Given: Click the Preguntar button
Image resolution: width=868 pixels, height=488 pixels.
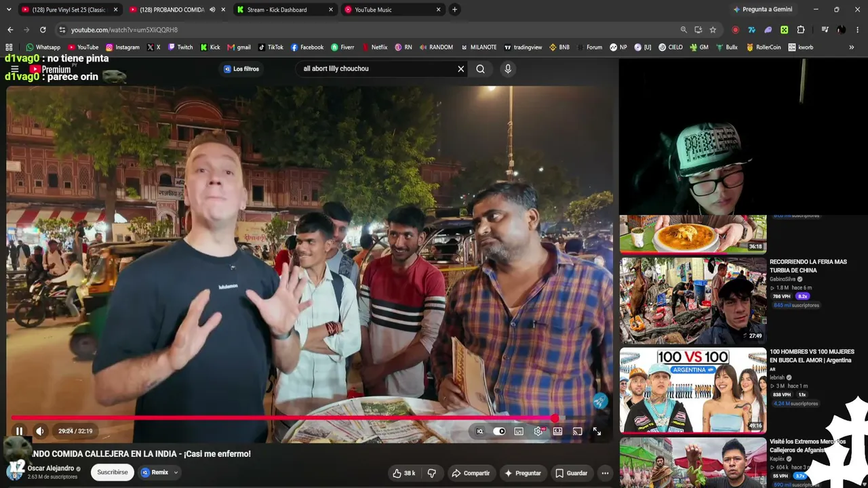Looking at the screenshot, I should coord(522,473).
